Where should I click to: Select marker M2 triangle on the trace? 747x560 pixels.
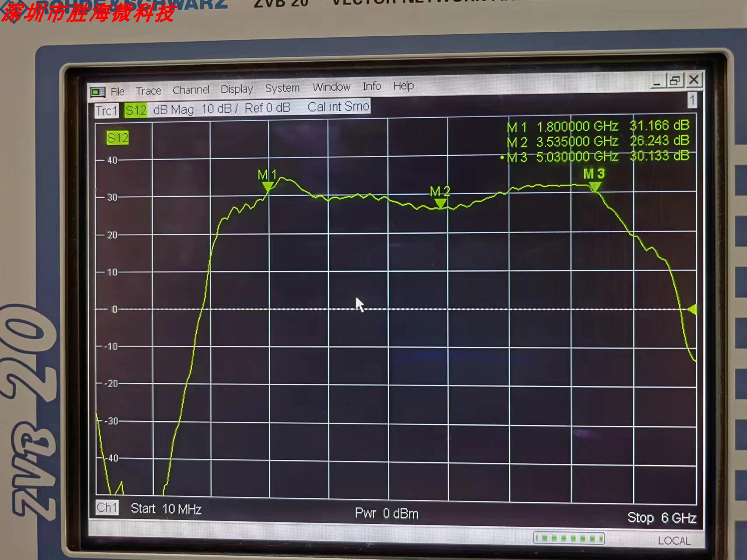pyautogui.click(x=440, y=203)
